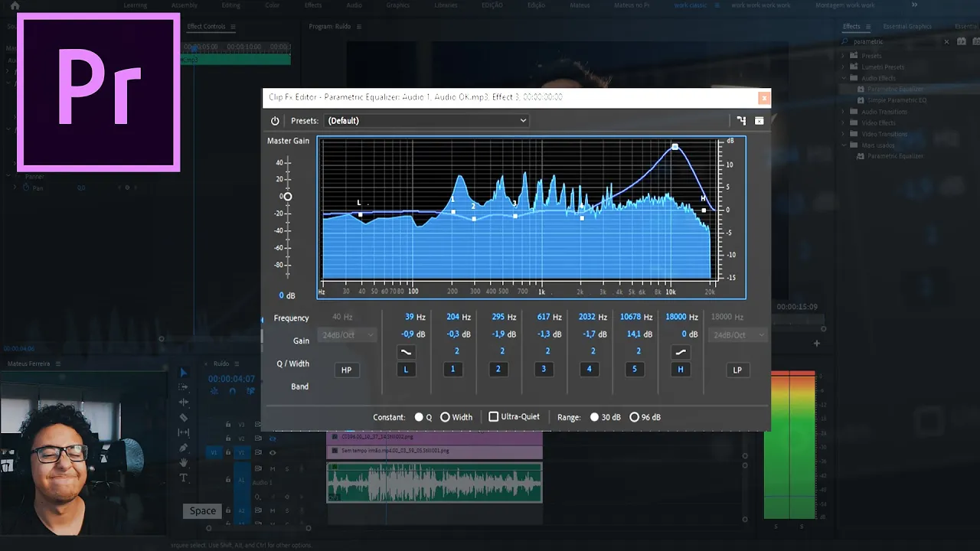Adjust the Master Gain slider knob
Screen dimensions: 980x551
(287, 197)
